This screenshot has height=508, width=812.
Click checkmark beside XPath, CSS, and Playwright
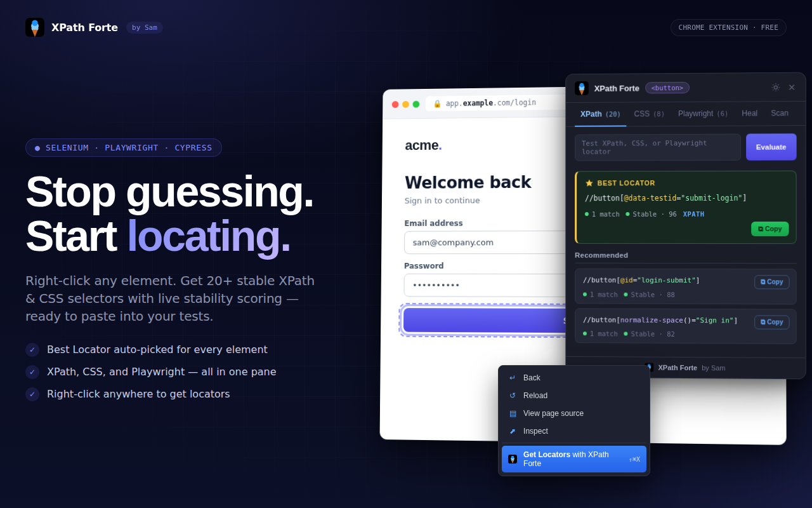[32, 372]
